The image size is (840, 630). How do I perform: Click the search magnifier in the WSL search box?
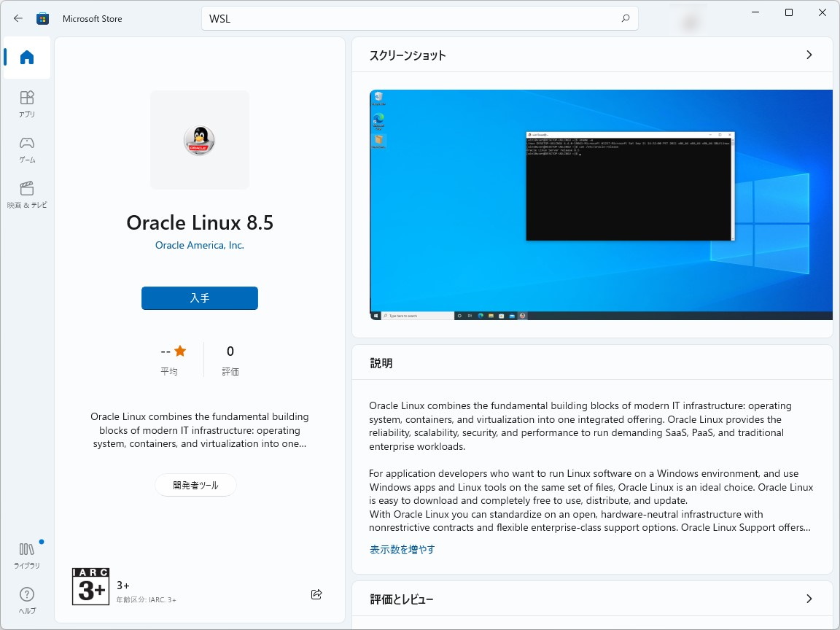click(x=625, y=18)
